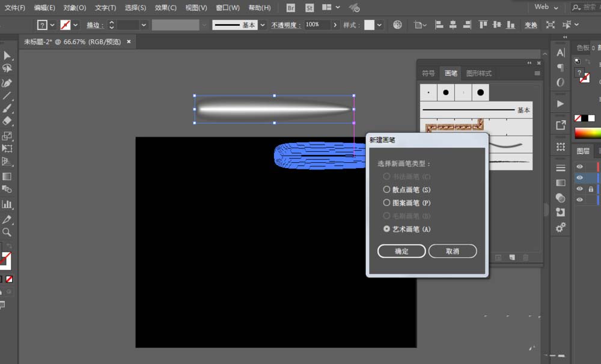Viewport: 601px width, 364px height.
Task: Click the Adobe Bridge (Br) icon
Action: tap(290, 8)
